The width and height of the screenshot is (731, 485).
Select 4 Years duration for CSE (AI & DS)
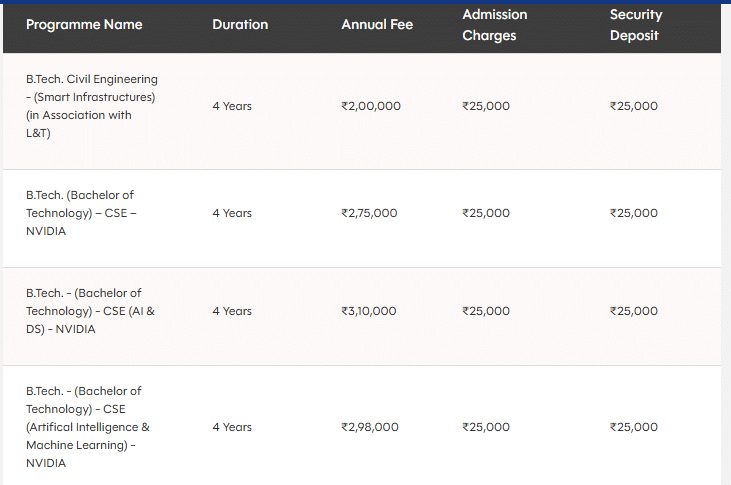[232, 311]
